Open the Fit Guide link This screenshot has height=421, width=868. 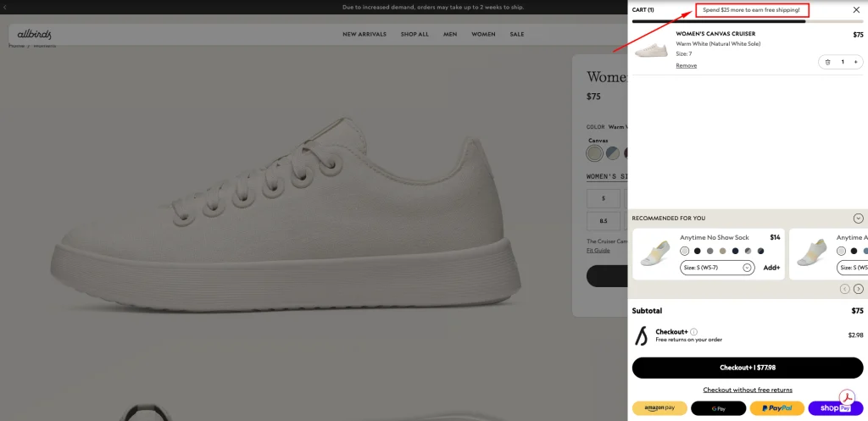(x=598, y=251)
